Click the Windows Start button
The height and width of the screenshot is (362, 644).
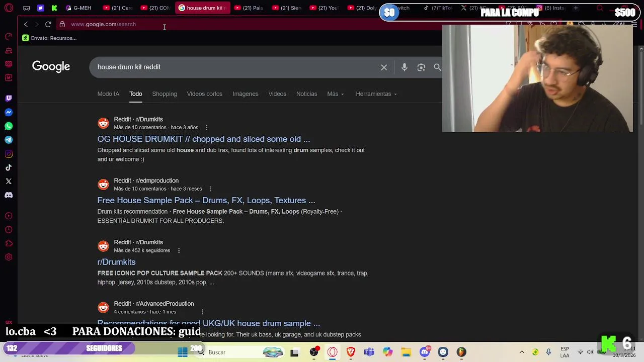click(x=183, y=352)
